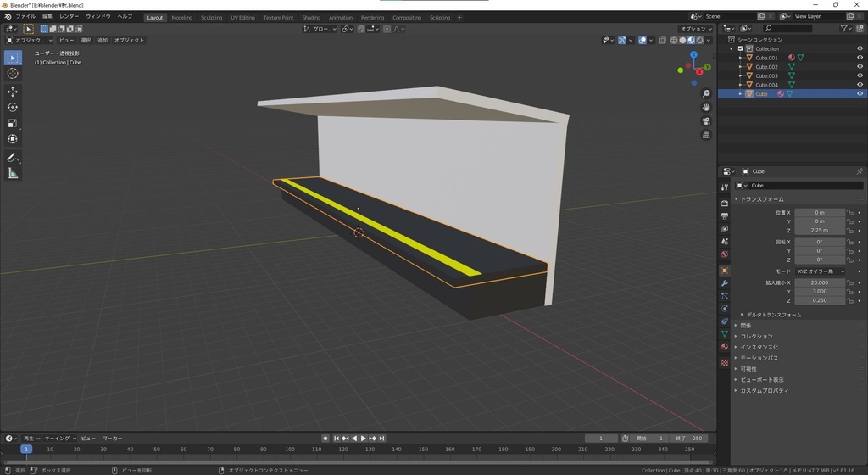Image resolution: width=868 pixels, height=475 pixels.
Task: Toggle the location X lock
Action: [x=849, y=213]
